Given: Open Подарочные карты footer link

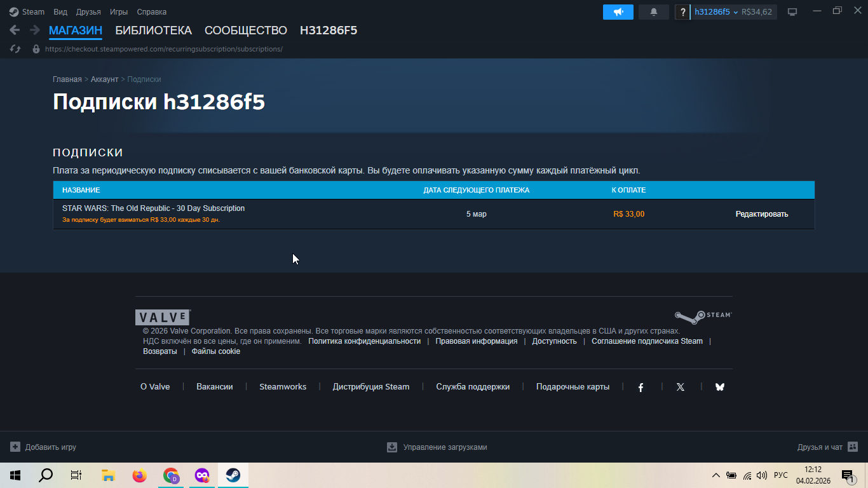Looking at the screenshot, I should [573, 387].
